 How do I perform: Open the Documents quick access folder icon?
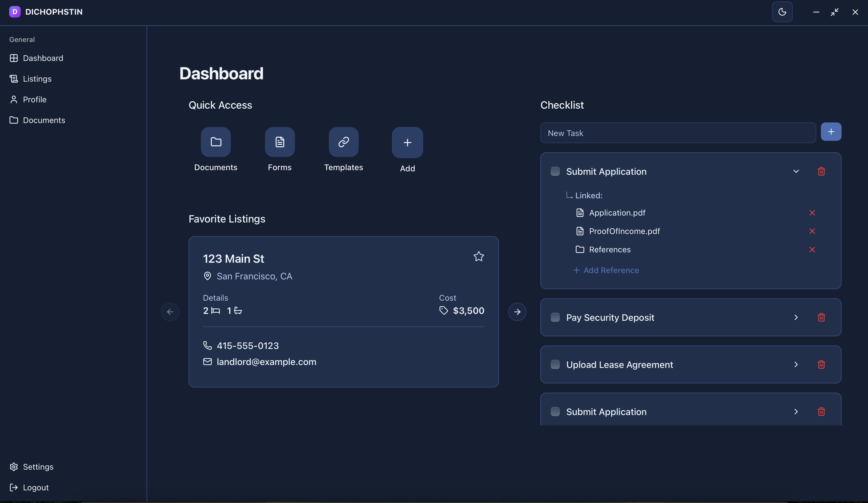click(x=216, y=142)
